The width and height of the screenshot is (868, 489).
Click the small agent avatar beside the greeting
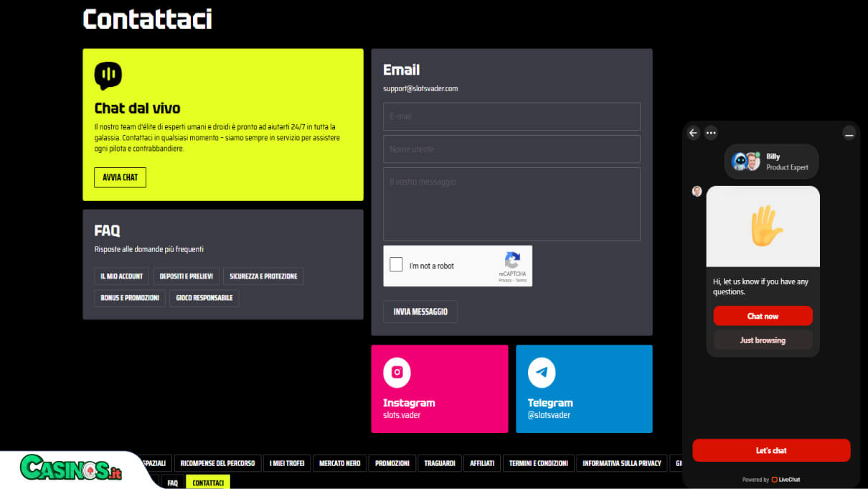point(697,191)
